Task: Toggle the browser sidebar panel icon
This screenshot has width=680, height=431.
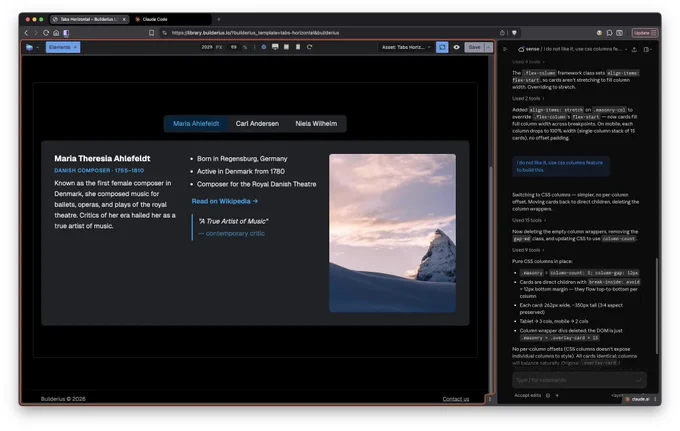Action: [66, 33]
